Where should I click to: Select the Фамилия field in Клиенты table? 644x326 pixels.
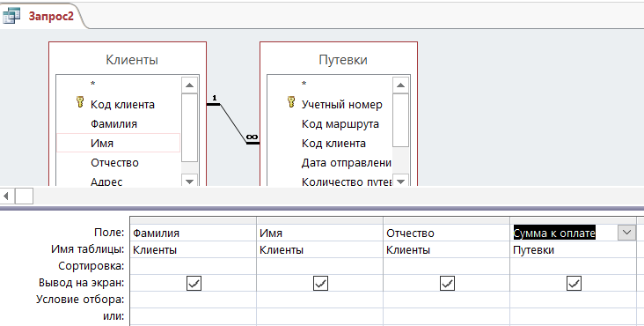pos(118,123)
